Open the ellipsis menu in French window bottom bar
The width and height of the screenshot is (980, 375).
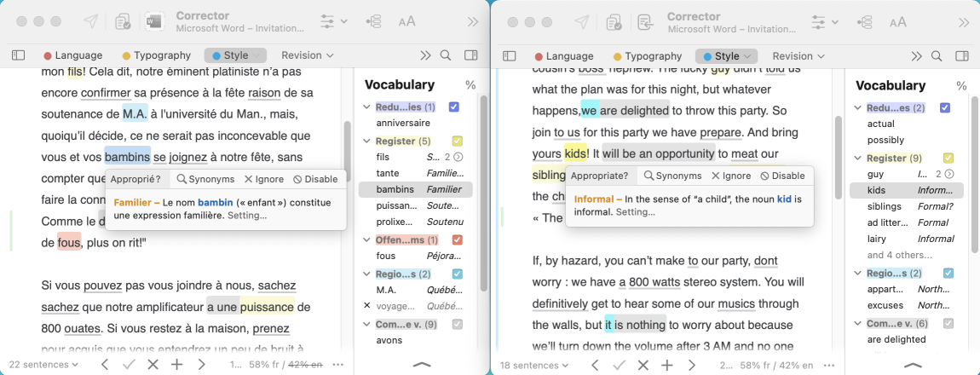coord(338,365)
